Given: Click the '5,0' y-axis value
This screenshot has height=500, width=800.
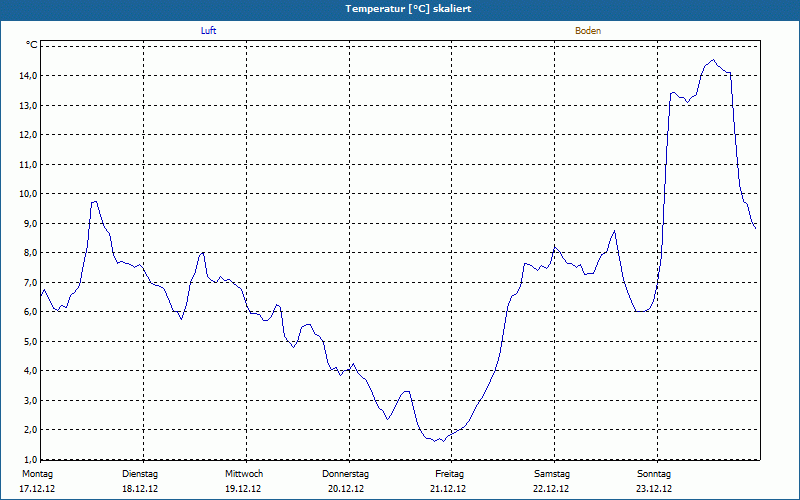Looking at the screenshot, I should tap(30, 341).
